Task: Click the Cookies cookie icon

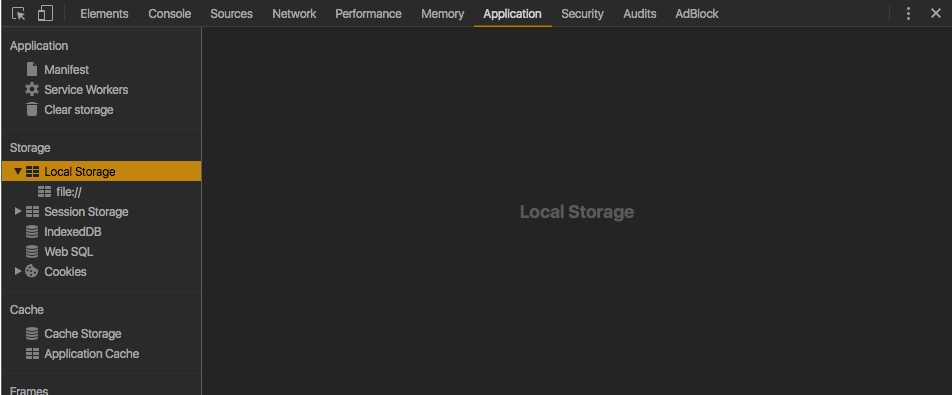Action: (x=32, y=271)
